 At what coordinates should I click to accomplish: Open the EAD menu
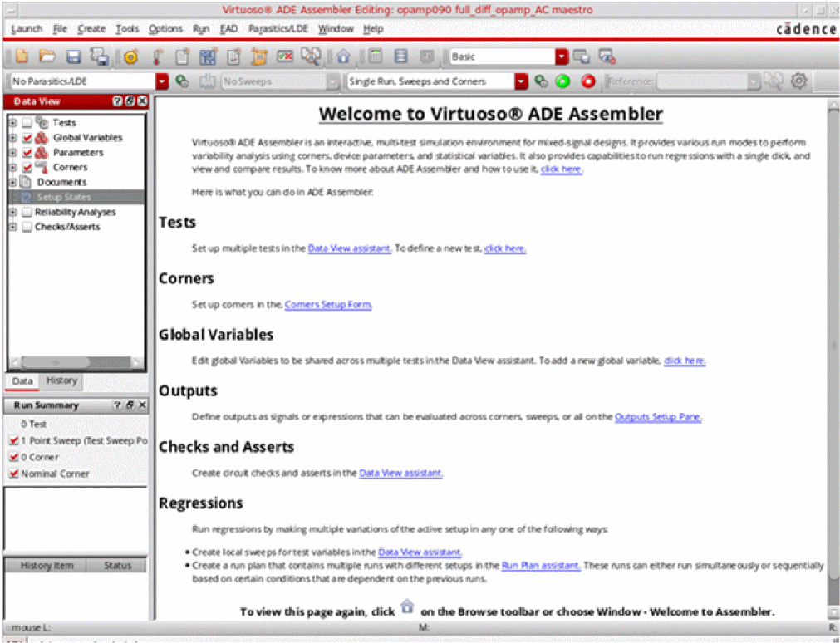(x=228, y=28)
